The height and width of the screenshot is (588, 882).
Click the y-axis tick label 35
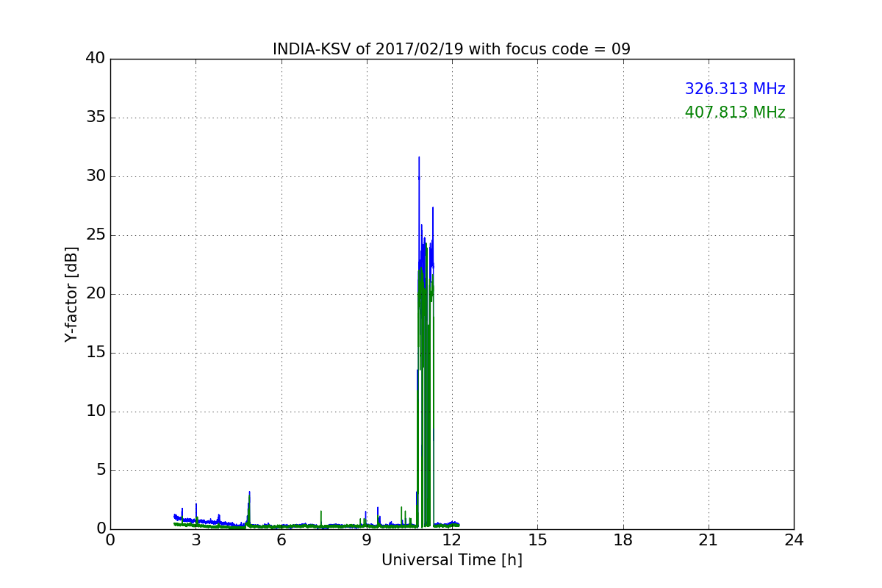[96, 118]
